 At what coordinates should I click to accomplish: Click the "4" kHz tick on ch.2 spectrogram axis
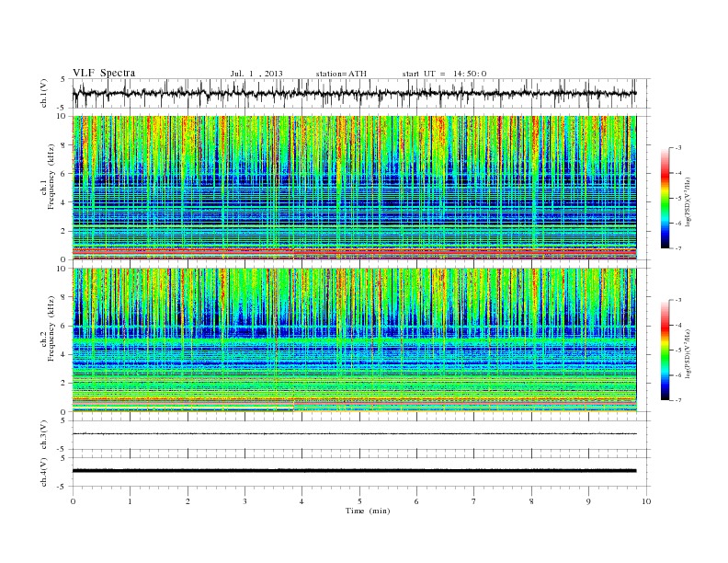point(64,354)
